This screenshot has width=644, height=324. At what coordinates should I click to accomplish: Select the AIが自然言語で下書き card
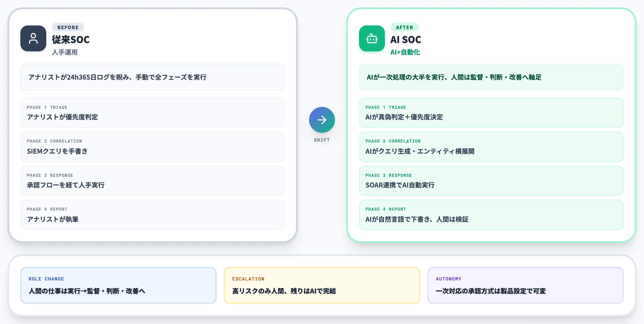[x=491, y=215]
